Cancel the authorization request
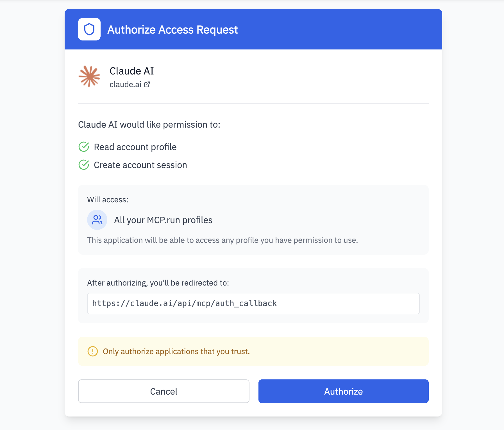Viewport: 504px width, 430px height. (x=164, y=391)
